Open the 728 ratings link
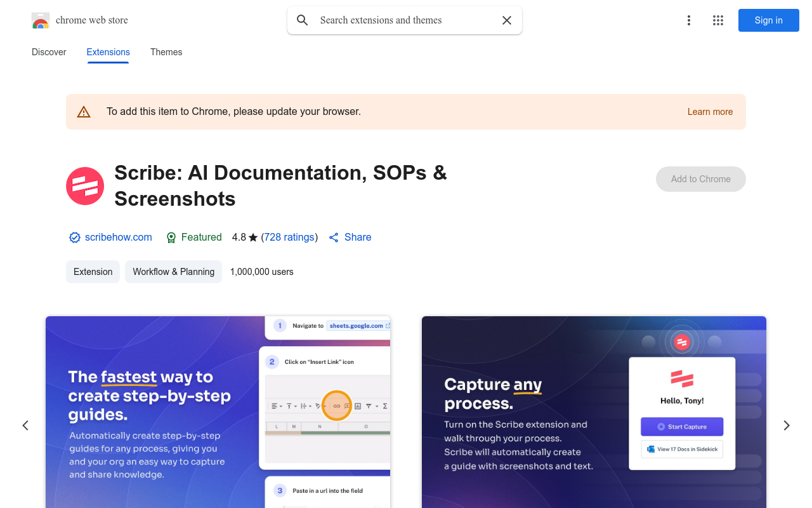812x508 pixels. pos(289,237)
